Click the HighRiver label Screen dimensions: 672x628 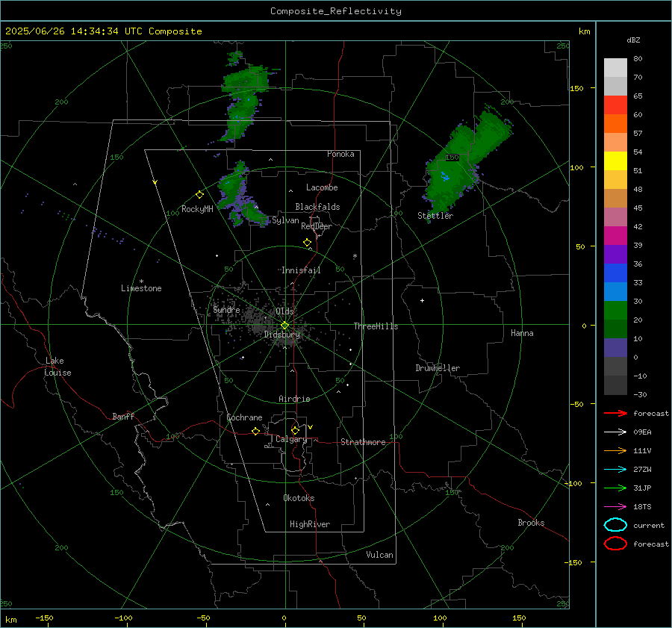[x=310, y=524]
